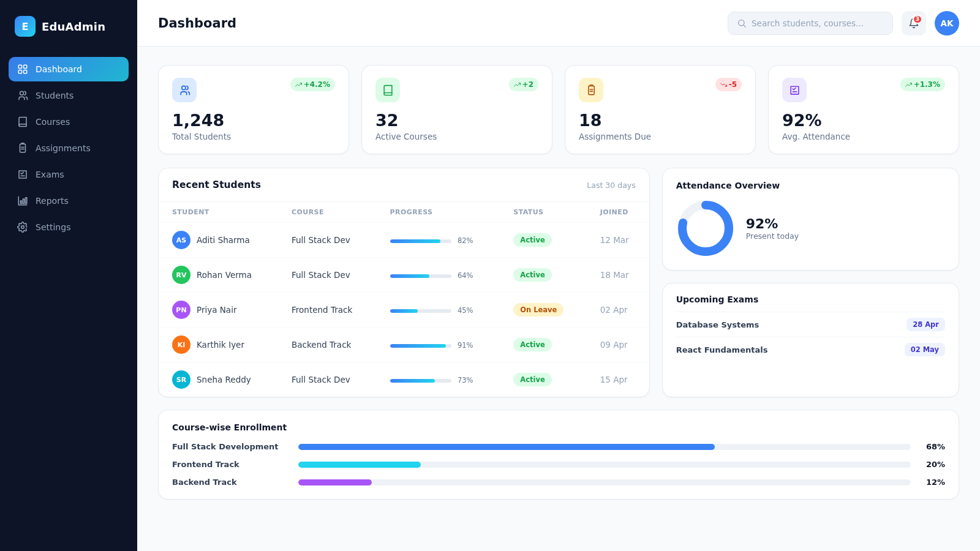
Task: Click the Active Courses book icon
Action: pyautogui.click(x=388, y=90)
